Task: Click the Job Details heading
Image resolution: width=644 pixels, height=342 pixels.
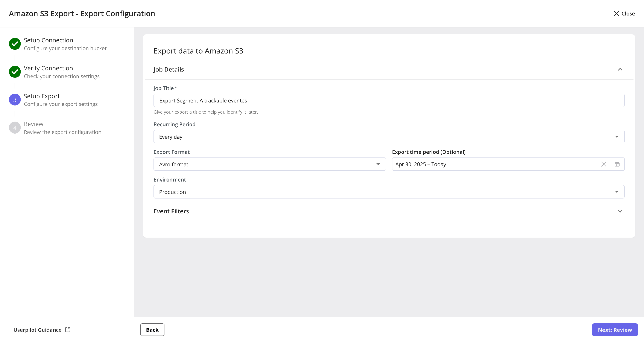Action: coord(169,70)
